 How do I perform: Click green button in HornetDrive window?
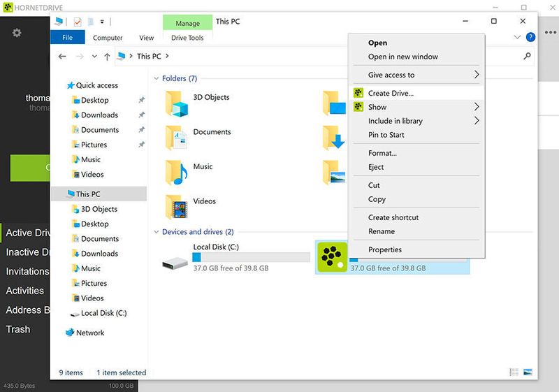pyautogui.click(x=30, y=168)
